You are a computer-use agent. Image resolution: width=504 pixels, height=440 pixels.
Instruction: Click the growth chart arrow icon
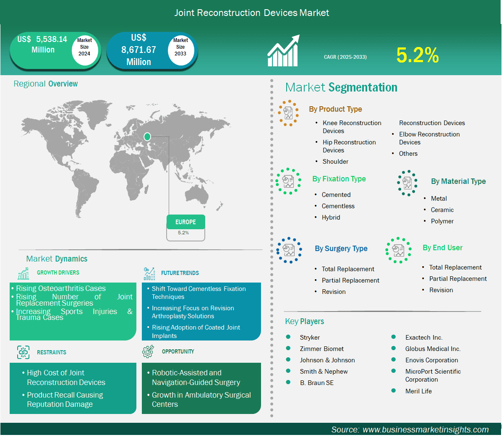coord(284,50)
